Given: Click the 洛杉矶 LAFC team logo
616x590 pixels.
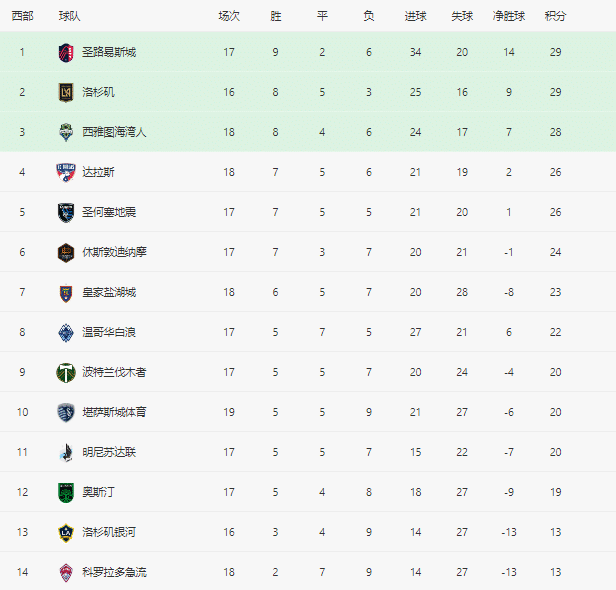Looking at the screenshot, I should (66, 92).
